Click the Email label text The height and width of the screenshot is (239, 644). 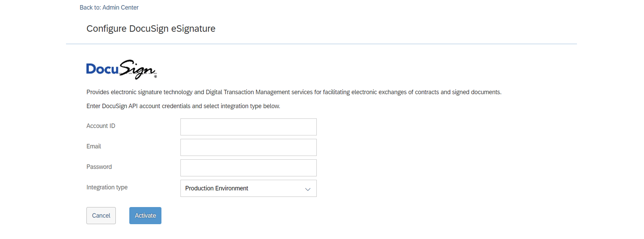tap(93, 146)
